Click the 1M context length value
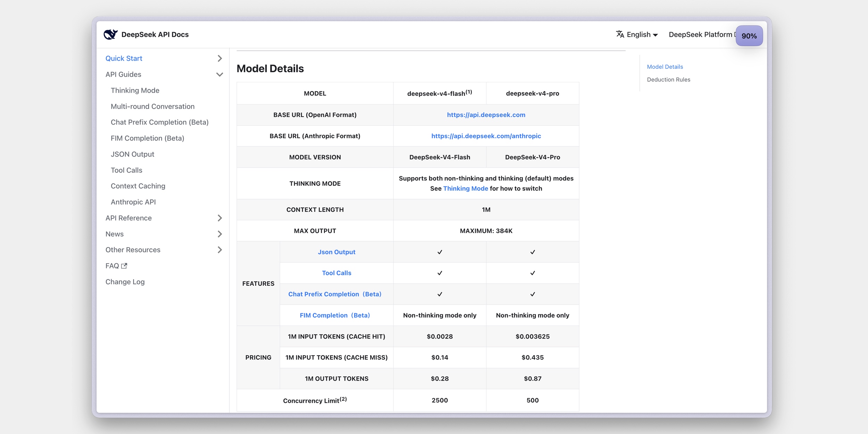 click(486, 210)
